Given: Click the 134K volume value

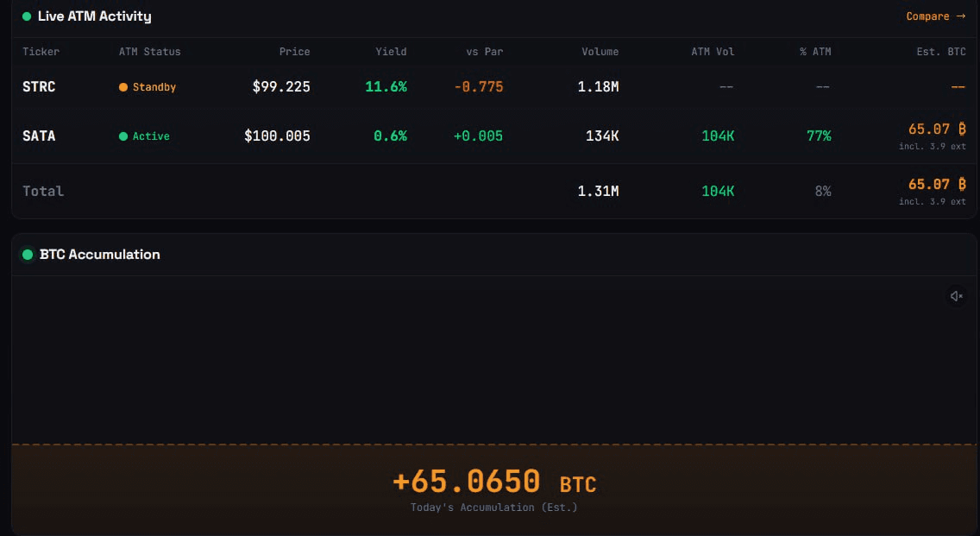Looking at the screenshot, I should (x=602, y=136).
